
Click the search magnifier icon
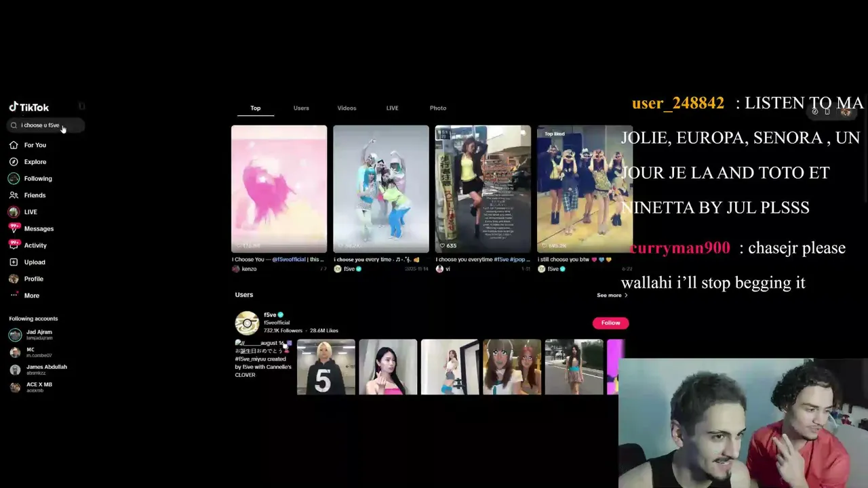click(x=14, y=125)
